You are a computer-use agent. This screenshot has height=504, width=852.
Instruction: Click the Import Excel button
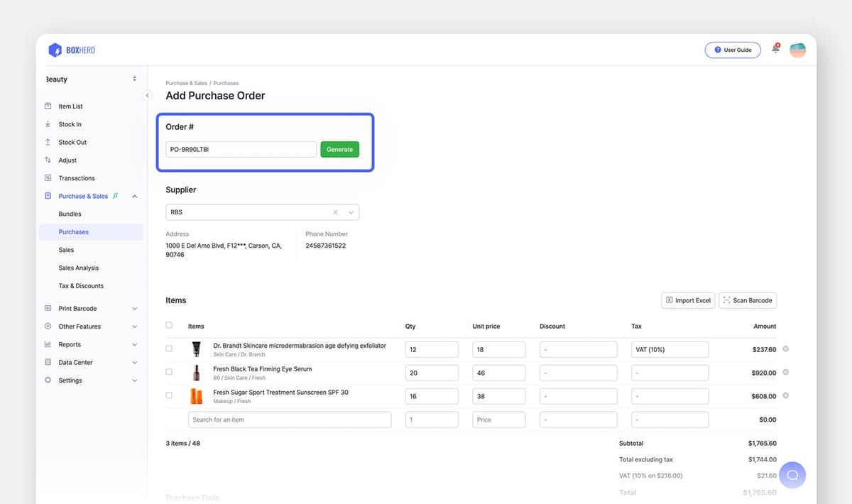click(x=687, y=300)
